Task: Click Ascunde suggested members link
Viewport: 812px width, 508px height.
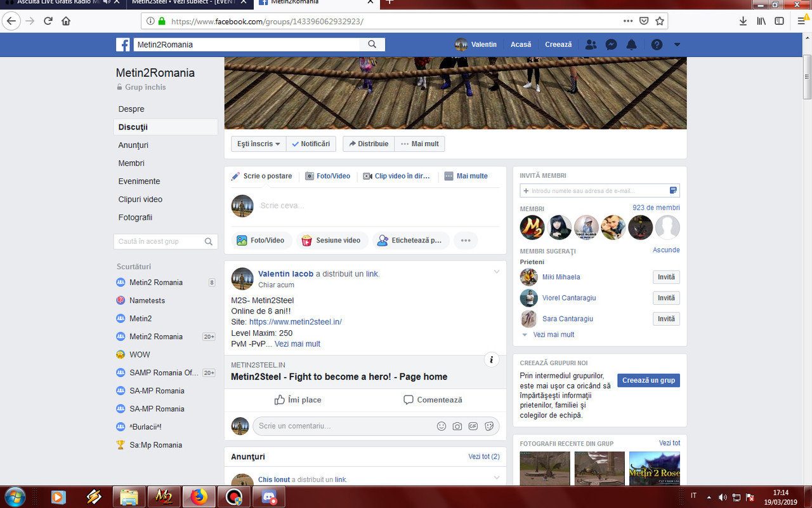Action: pyautogui.click(x=666, y=250)
